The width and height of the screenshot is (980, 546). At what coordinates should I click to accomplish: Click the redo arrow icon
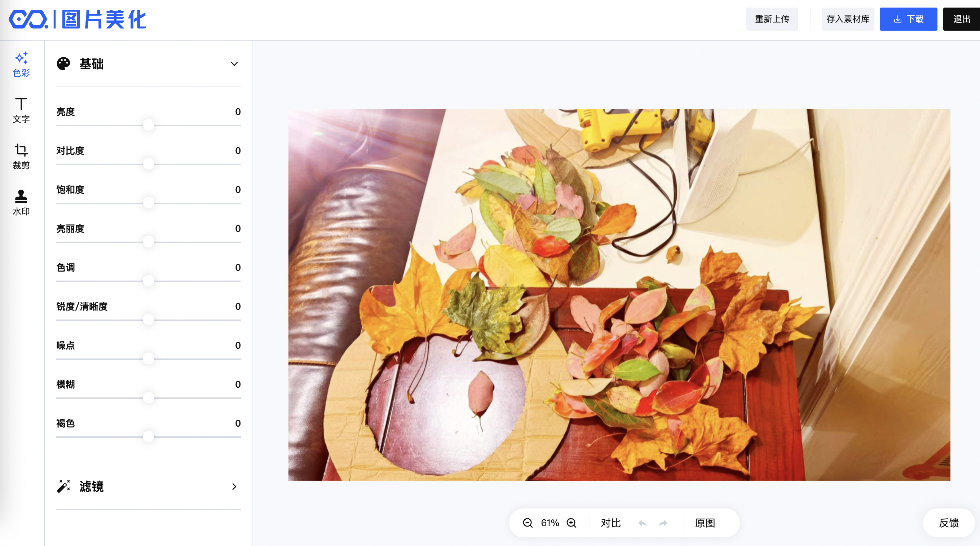coord(663,523)
